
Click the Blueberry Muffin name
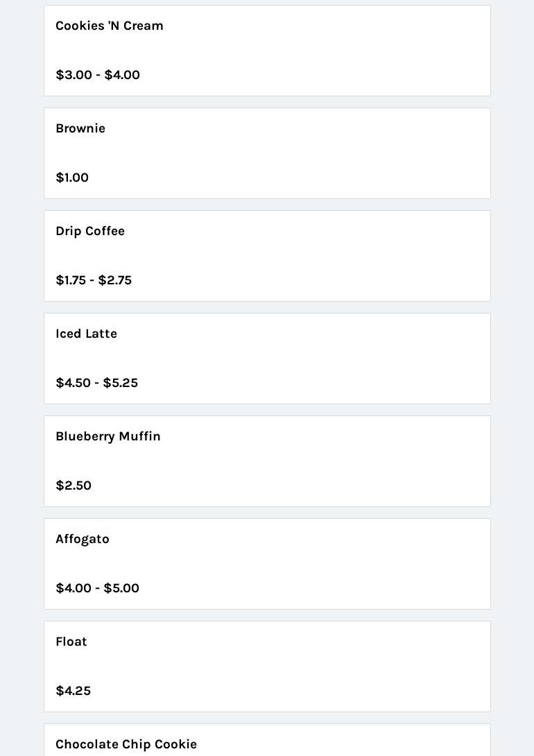pyautogui.click(x=108, y=436)
